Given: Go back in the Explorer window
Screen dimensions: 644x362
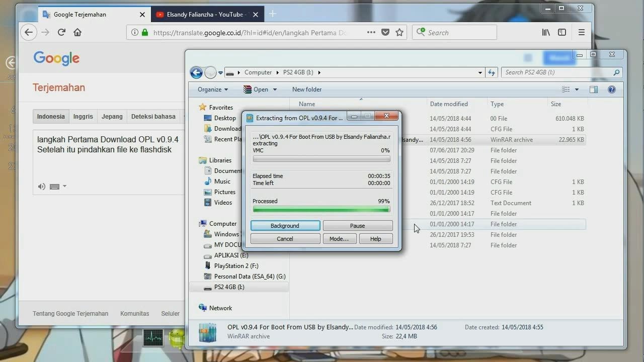Looking at the screenshot, I should [196, 72].
